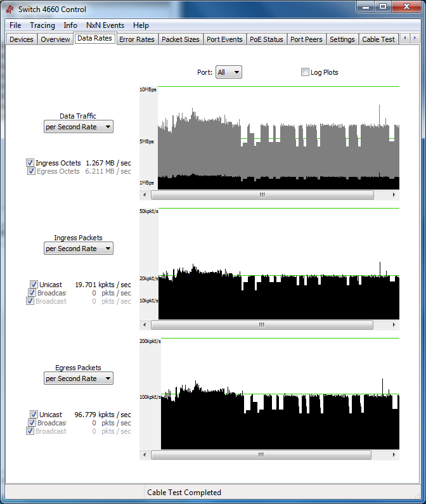This screenshot has width=426, height=504.
Task: Open the Port selection dropdown
Action: click(x=229, y=72)
